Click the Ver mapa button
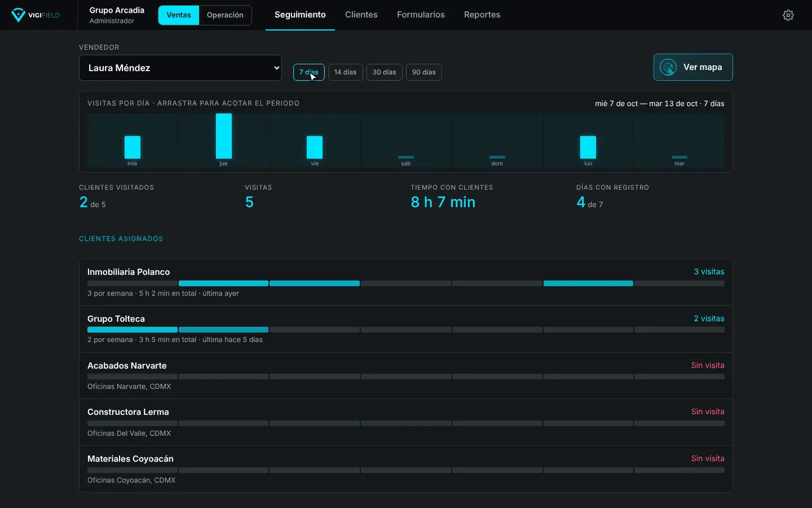The height and width of the screenshot is (508, 812). [693, 67]
